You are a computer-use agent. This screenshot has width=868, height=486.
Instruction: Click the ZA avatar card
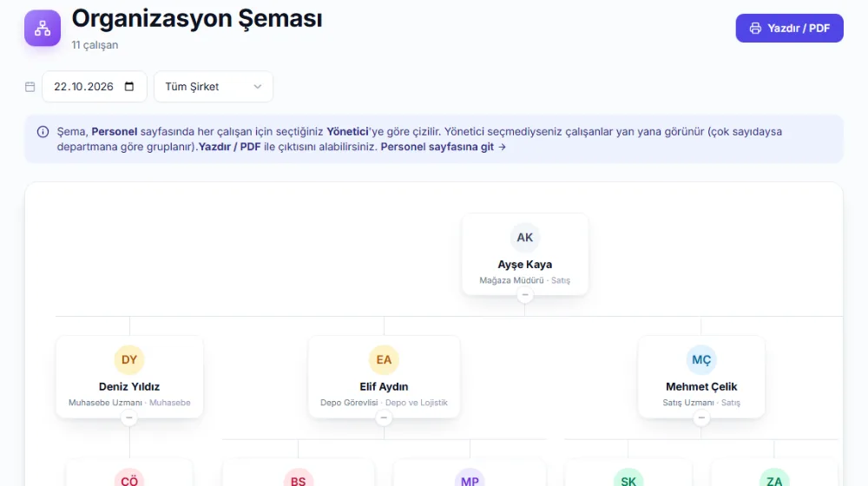[774, 473]
